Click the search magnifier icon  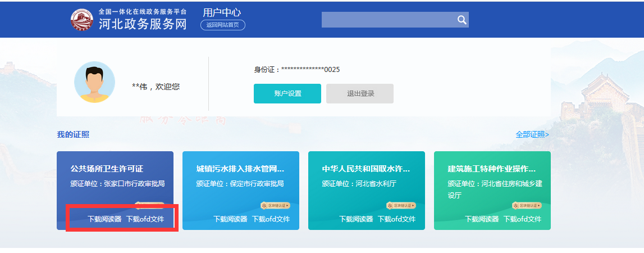462,20
